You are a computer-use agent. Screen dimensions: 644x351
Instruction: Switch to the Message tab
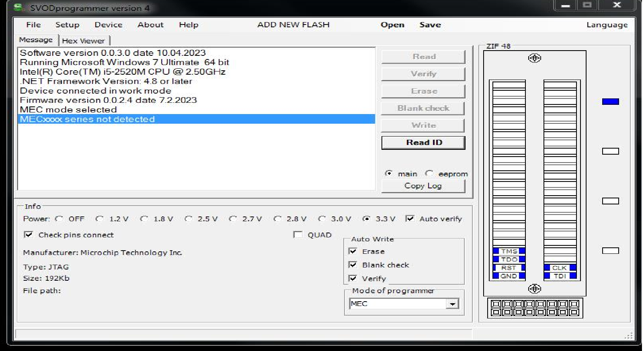pyautogui.click(x=36, y=40)
